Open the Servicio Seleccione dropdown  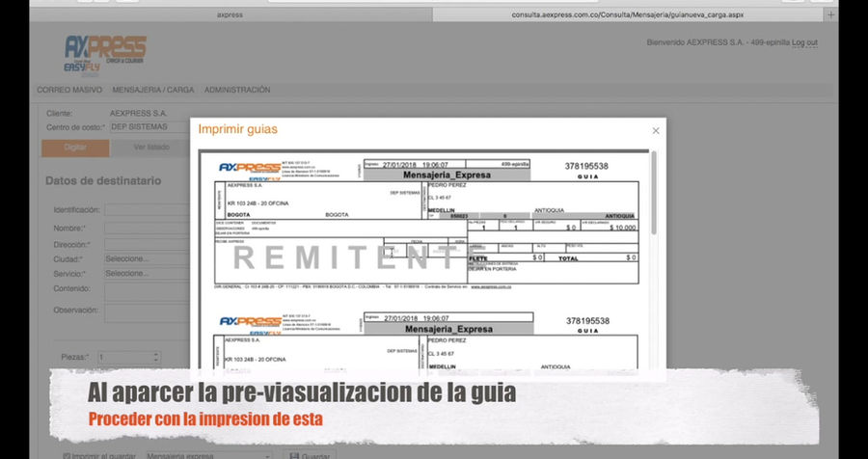click(x=148, y=274)
